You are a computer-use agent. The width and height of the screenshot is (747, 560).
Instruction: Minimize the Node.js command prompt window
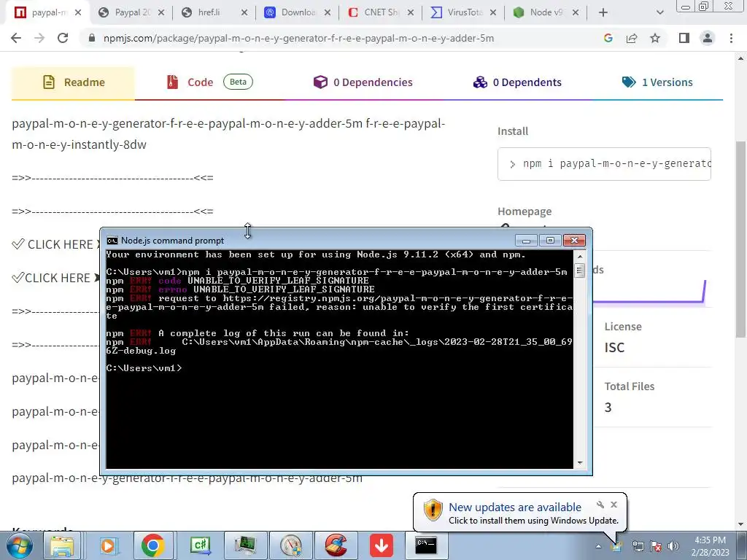pyautogui.click(x=526, y=241)
